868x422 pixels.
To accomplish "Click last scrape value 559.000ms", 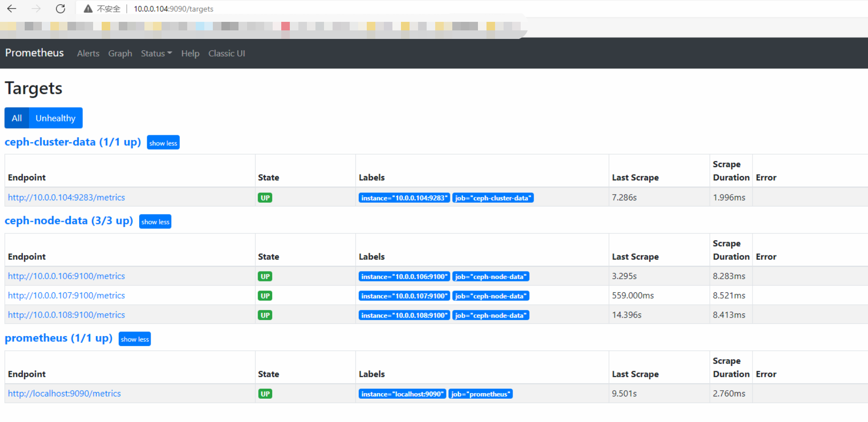I will pos(633,295).
